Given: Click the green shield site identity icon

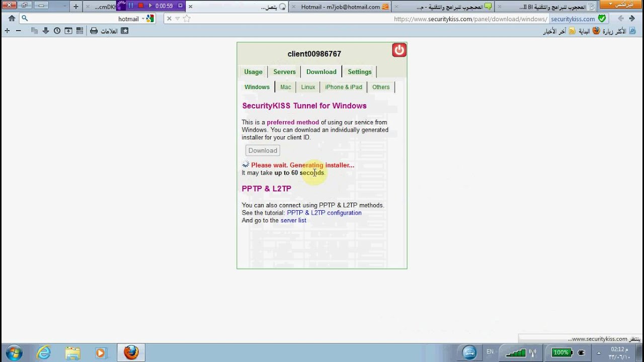Looking at the screenshot, I should (602, 19).
